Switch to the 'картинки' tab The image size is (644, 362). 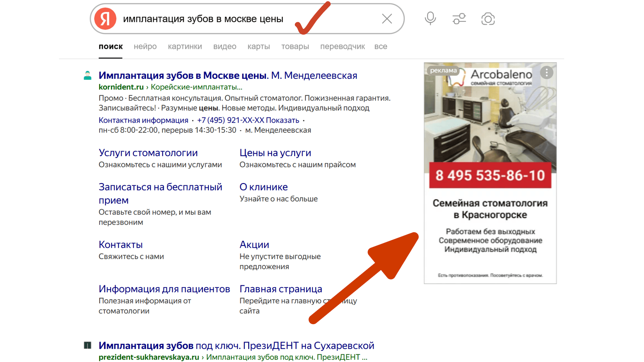[x=185, y=47]
